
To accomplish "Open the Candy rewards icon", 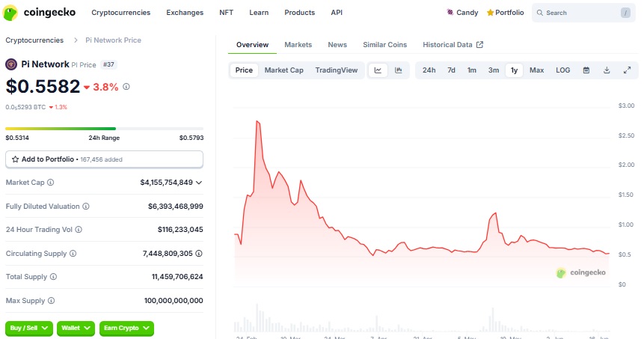I will point(450,12).
